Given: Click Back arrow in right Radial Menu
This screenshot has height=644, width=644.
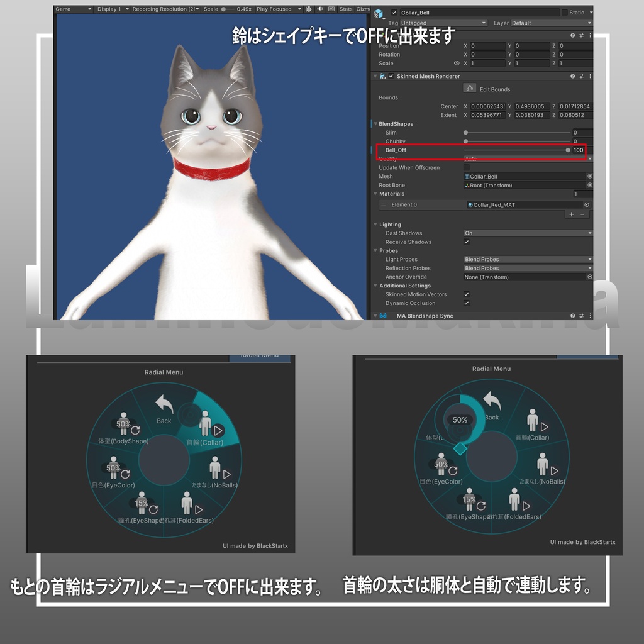Looking at the screenshot, I should pyautogui.click(x=492, y=401).
